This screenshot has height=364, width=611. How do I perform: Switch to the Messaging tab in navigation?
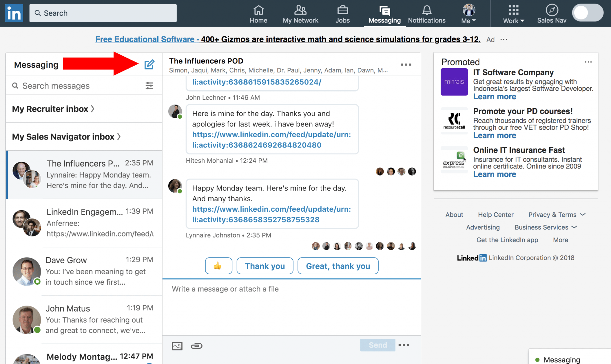[384, 13]
